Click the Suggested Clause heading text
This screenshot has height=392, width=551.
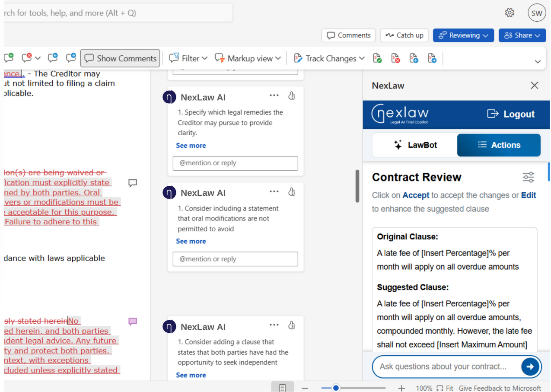413,287
